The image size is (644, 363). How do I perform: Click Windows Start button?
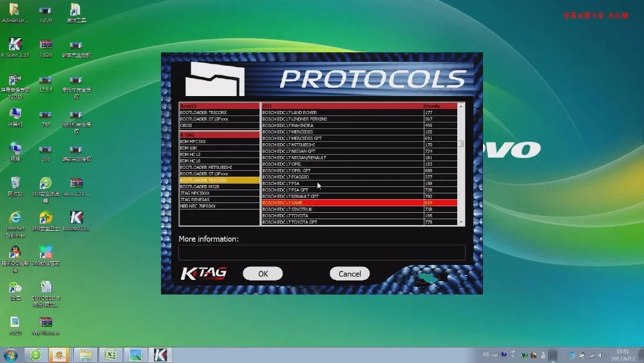click(x=11, y=355)
